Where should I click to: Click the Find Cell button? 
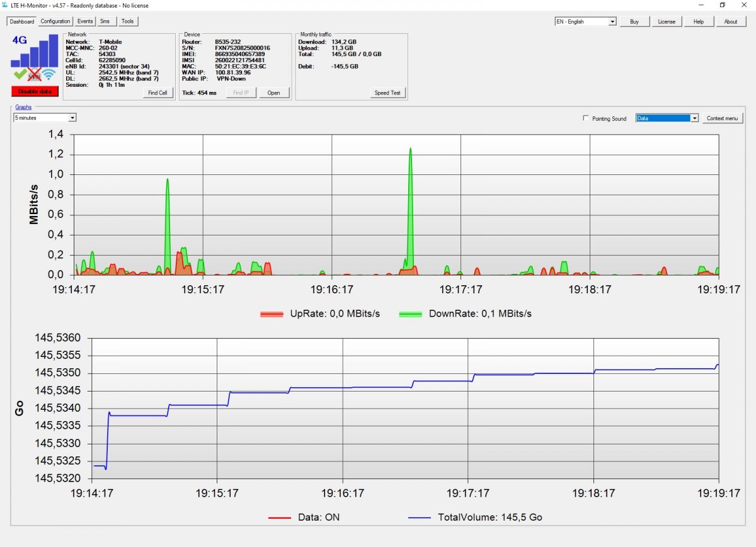(157, 93)
